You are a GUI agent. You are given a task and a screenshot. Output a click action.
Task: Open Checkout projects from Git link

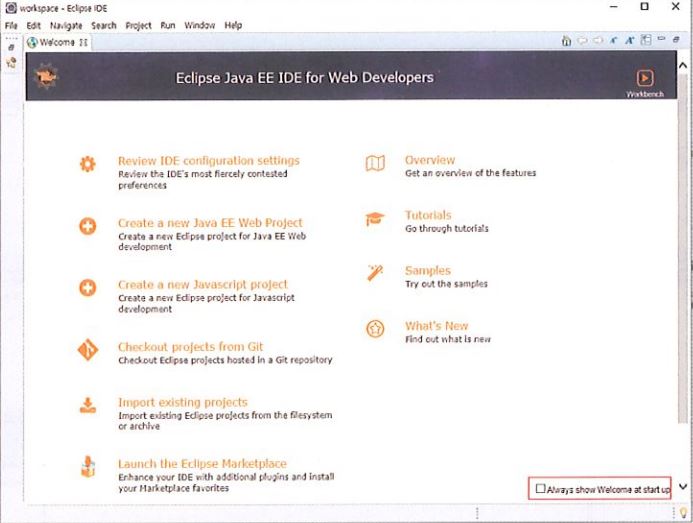point(190,347)
